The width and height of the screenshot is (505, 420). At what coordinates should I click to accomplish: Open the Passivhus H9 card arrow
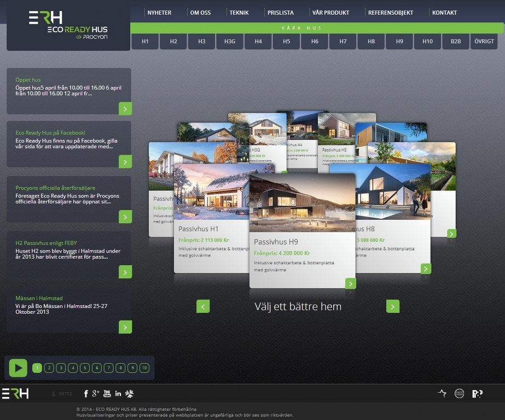[x=350, y=283]
